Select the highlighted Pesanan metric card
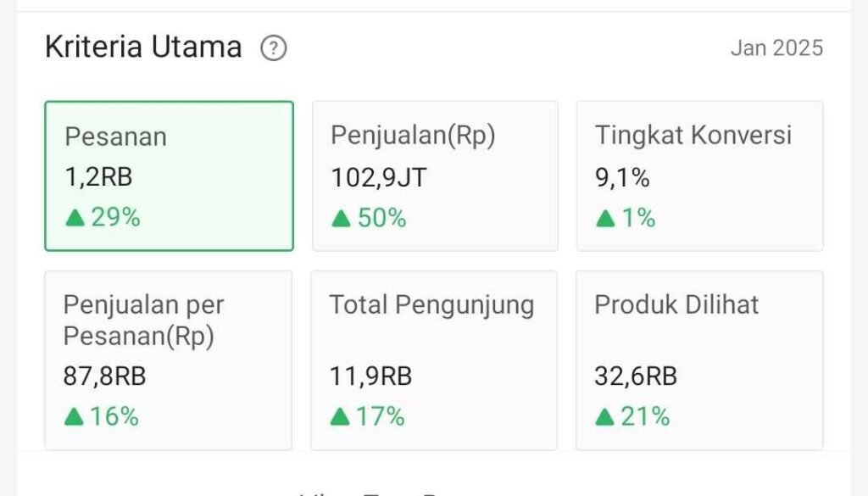The height and width of the screenshot is (496, 868). (x=169, y=176)
